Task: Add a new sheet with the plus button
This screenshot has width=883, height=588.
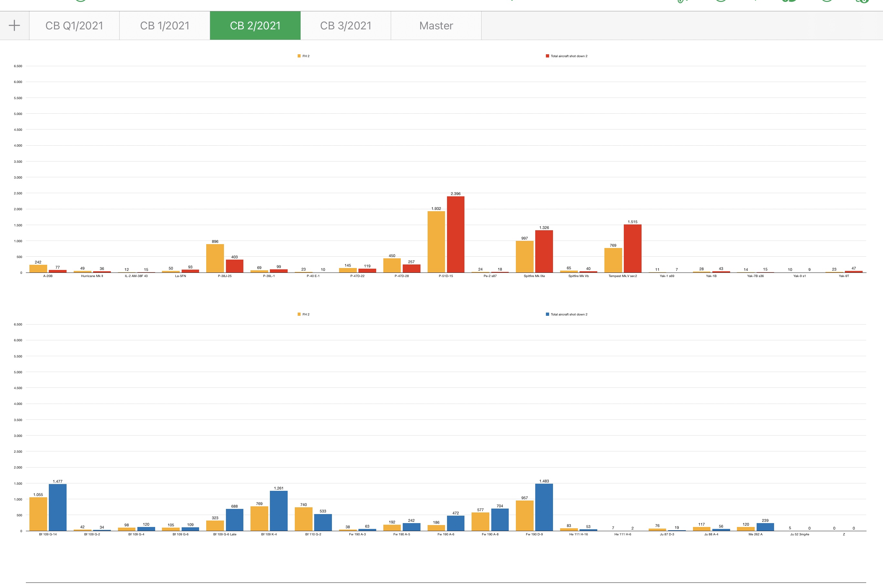Action: point(14,26)
